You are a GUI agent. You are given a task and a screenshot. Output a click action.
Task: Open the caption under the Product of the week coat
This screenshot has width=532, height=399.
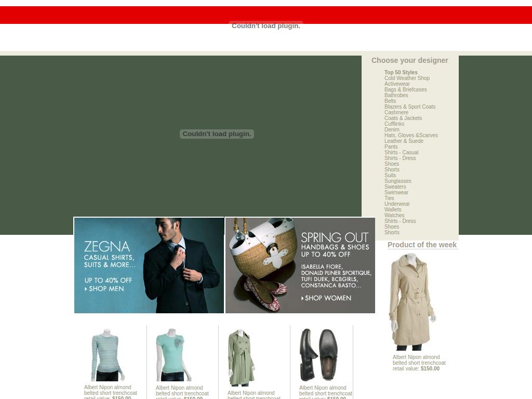tap(419, 363)
